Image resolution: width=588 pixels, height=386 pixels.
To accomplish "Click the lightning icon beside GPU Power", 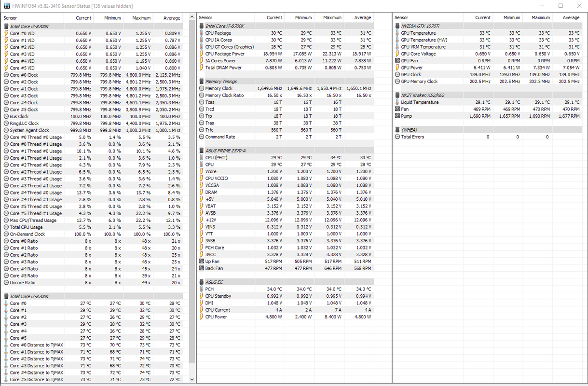I will pyautogui.click(x=397, y=68).
